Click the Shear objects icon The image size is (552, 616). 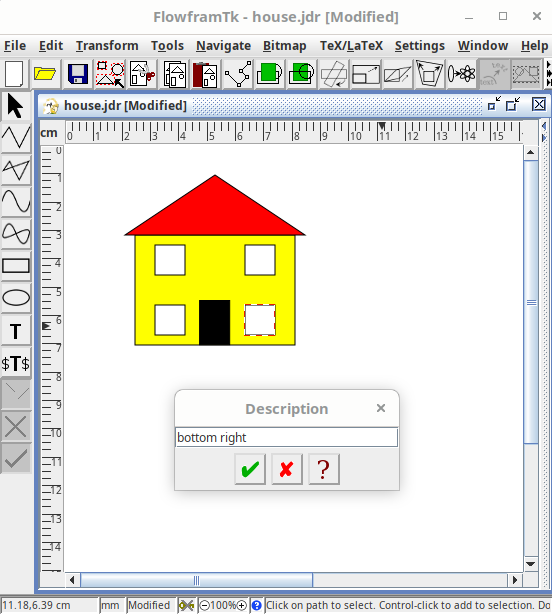pyautogui.click(x=397, y=74)
